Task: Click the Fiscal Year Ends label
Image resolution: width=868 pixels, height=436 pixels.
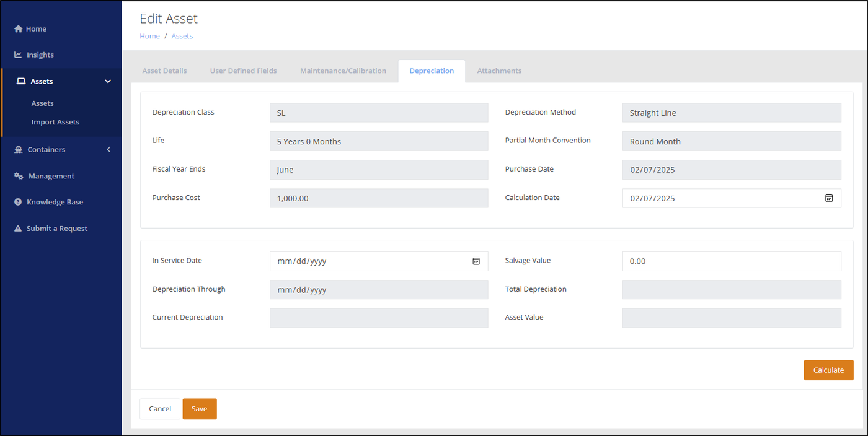Action: click(x=179, y=169)
